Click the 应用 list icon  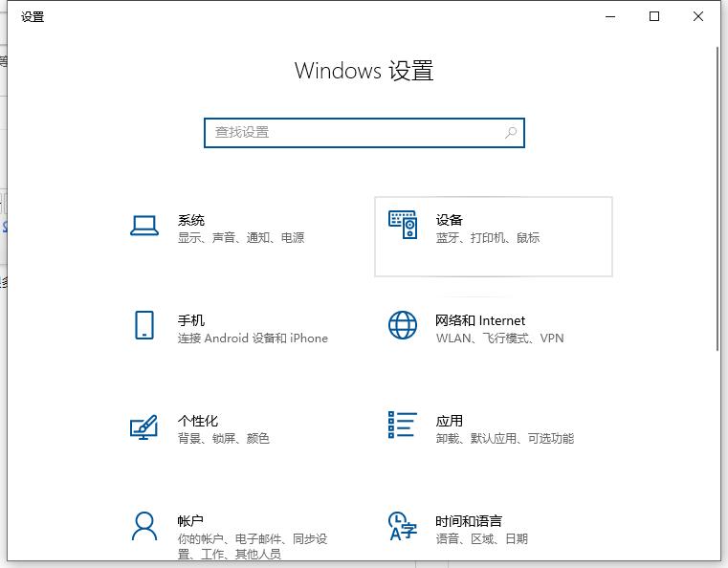click(403, 426)
